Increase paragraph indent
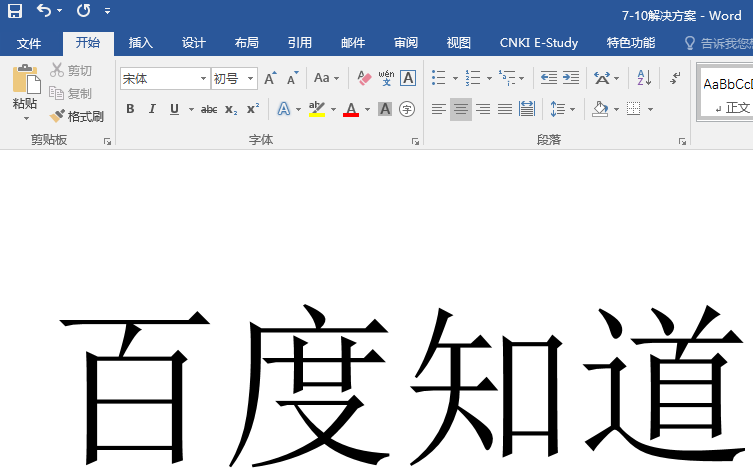Viewport: 753px width, 474px height. click(x=571, y=78)
